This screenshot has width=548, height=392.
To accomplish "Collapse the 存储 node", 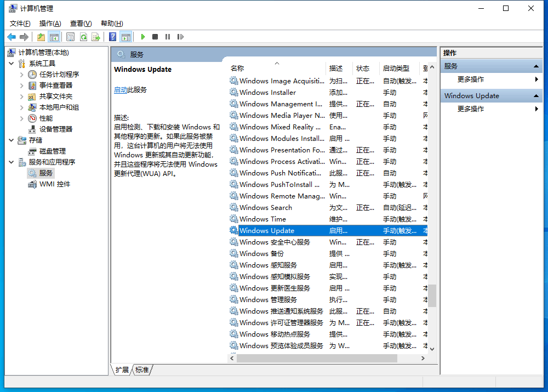I will click(x=11, y=140).
